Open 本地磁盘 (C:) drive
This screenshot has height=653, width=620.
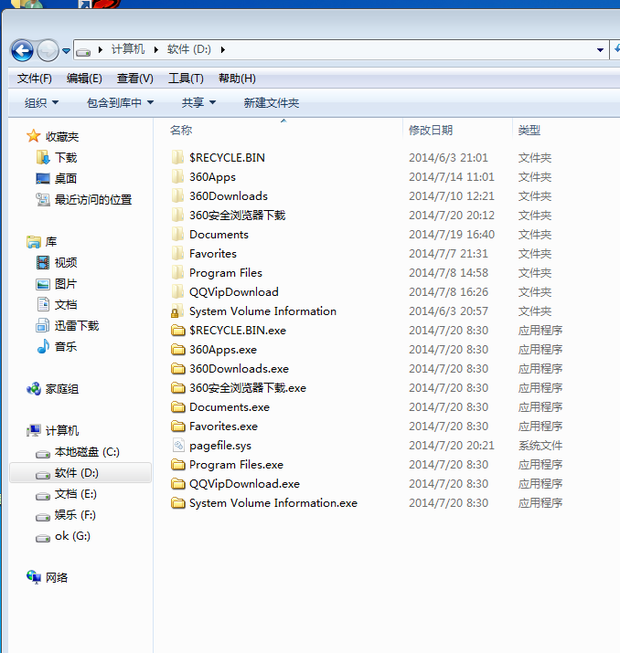click(87, 452)
